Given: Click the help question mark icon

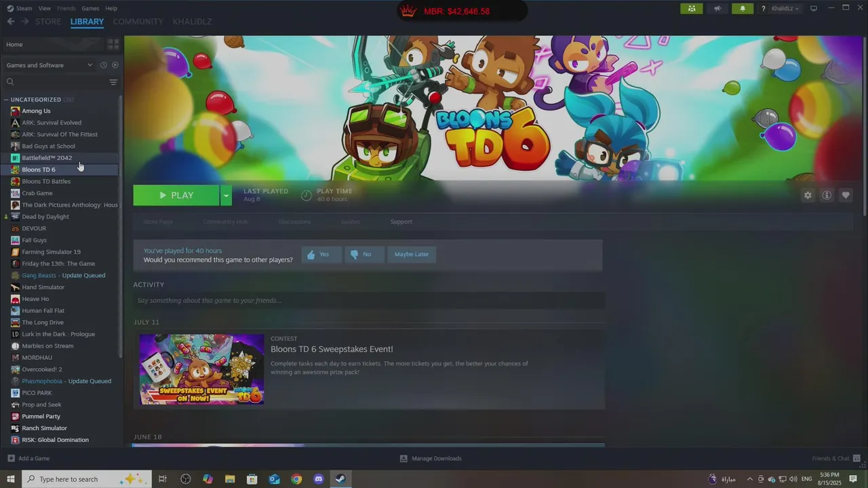Looking at the screenshot, I should tap(764, 9).
